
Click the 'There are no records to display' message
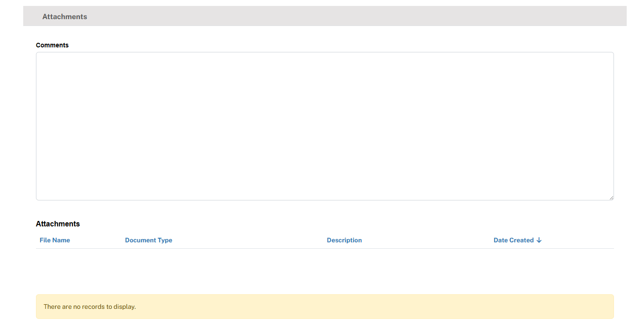(90, 307)
